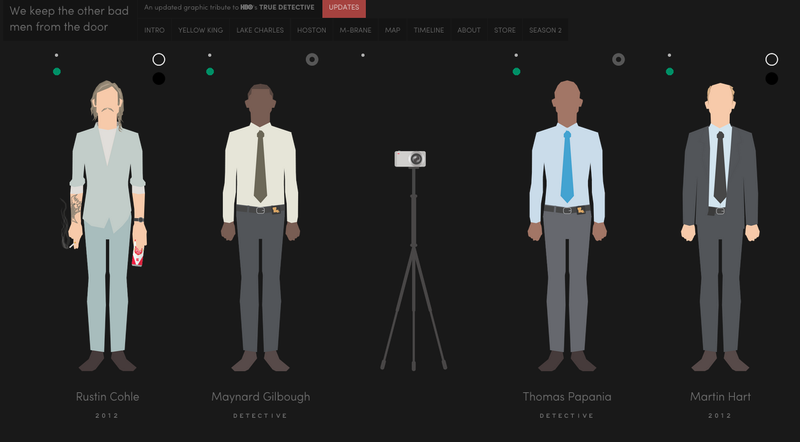
Task: Open the INTRO section
Action: tap(154, 30)
